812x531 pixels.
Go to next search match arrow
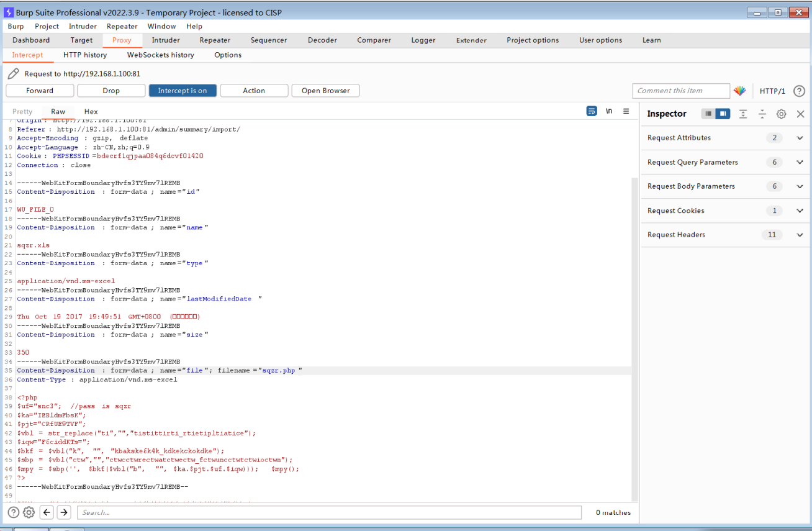pyautogui.click(x=63, y=512)
